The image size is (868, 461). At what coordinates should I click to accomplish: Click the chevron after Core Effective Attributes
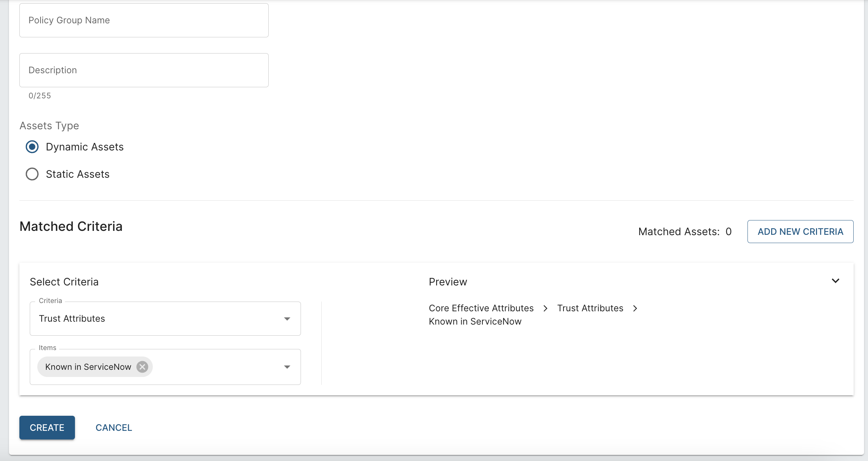545,308
